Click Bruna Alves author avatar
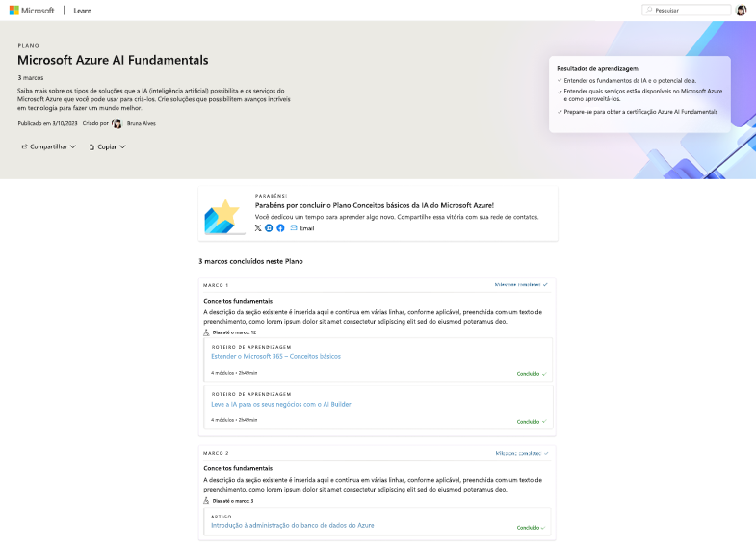This screenshot has width=756, height=558. click(x=117, y=123)
